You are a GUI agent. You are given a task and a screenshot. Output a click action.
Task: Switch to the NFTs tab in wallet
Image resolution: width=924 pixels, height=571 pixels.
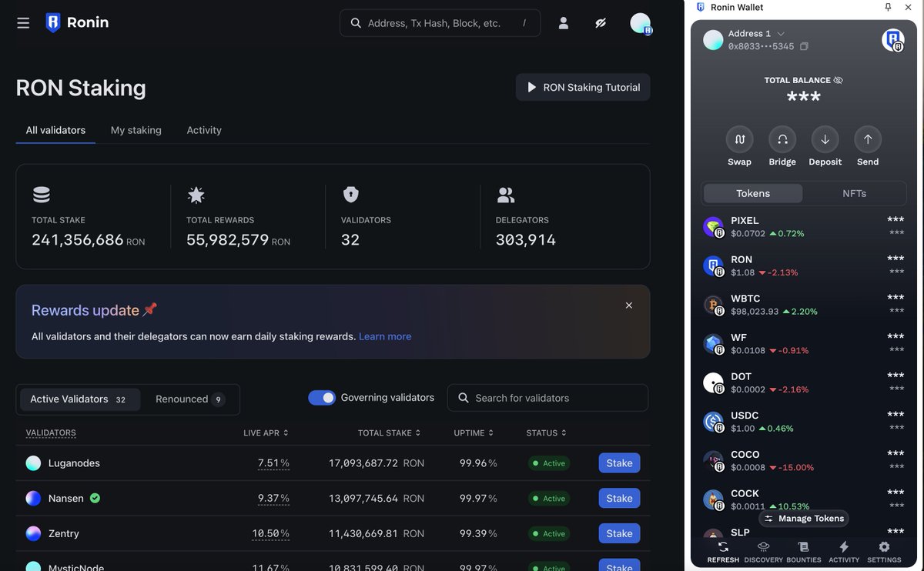(854, 194)
